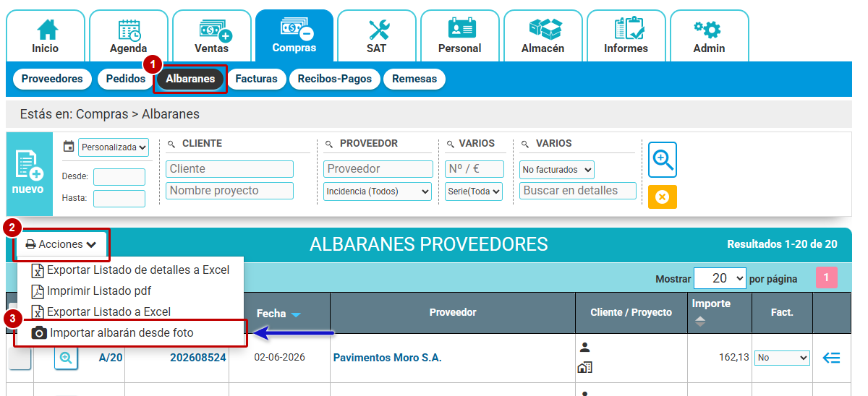Screen dimensions: 868x396
Task: Open the Agenda tab
Action: (x=129, y=35)
